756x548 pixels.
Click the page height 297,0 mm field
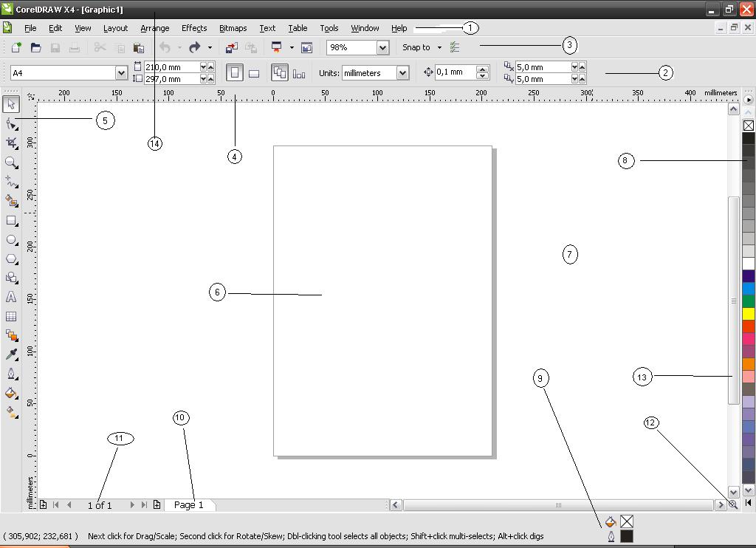[x=171, y=78]
